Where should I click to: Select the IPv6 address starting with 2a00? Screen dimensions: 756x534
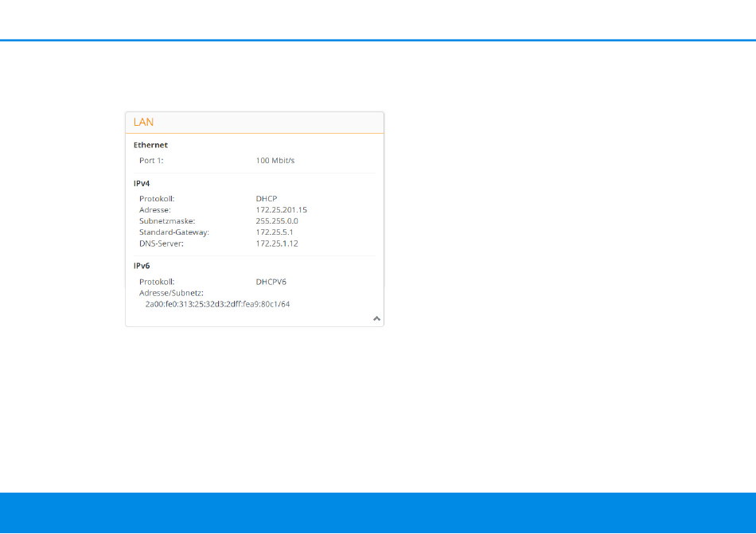(x=216, y=304)
